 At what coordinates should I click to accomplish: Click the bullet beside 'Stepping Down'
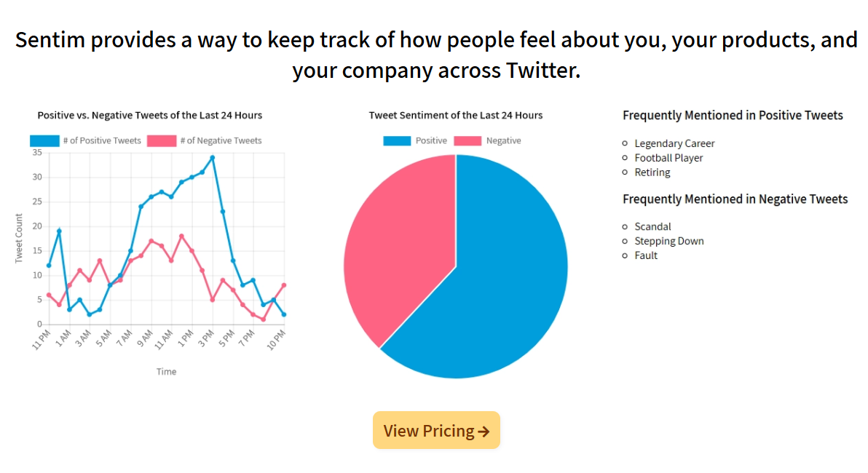point(625,241)
